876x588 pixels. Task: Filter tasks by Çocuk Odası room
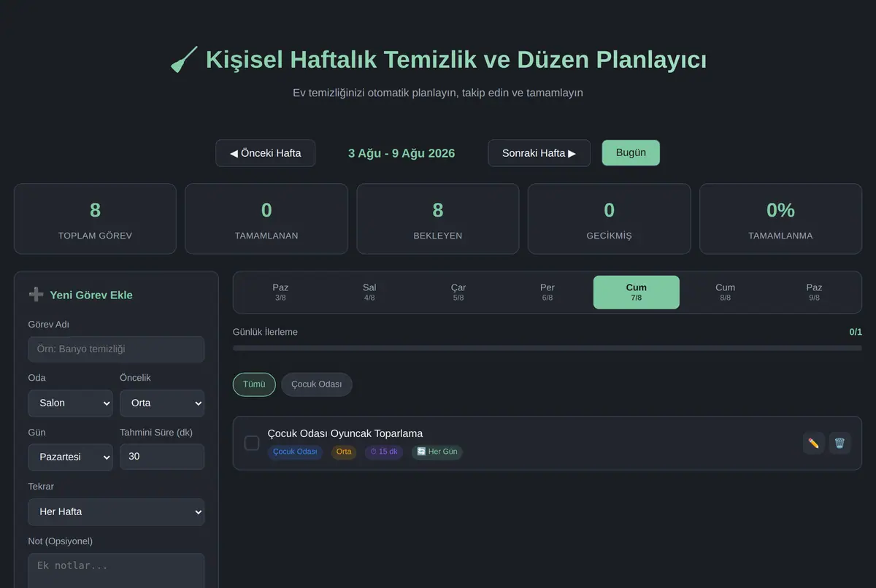pyautogui.click(x=317, y=384)
